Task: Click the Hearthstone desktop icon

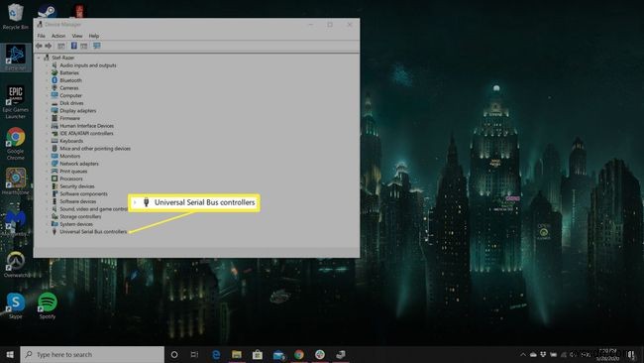Action: point(16,181)
